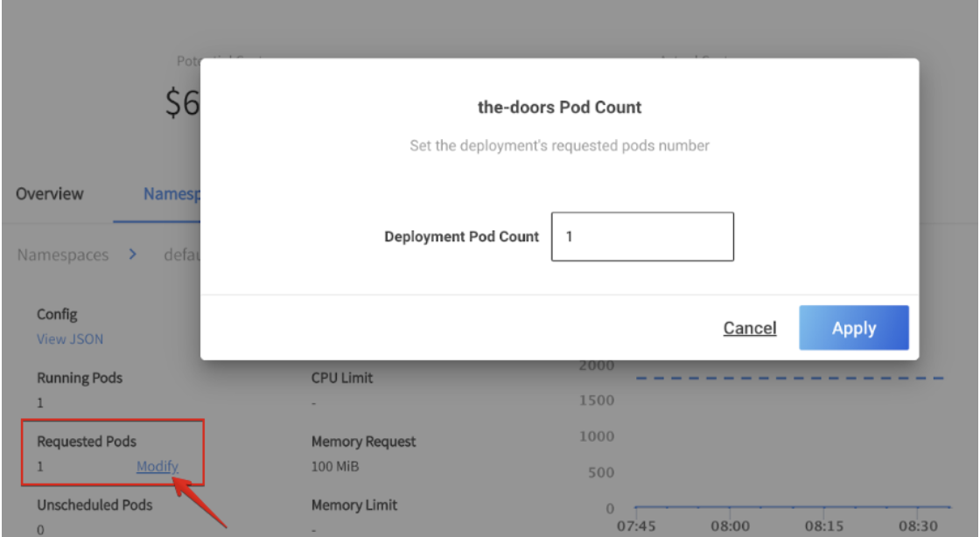
Task: Cancel the Pod Count dialog
Action: click(749, 328)
